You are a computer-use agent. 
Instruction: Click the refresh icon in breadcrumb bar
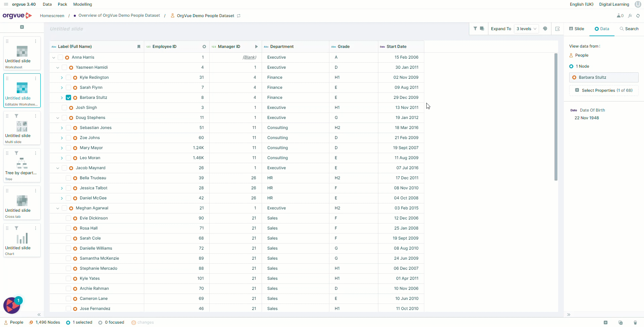tap(638, 16)
